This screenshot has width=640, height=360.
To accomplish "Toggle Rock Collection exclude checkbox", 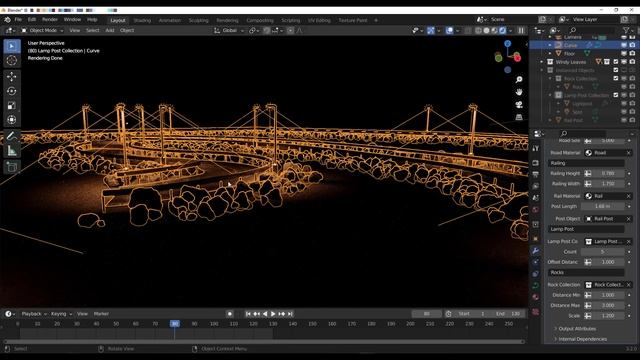I will point(616,78).
